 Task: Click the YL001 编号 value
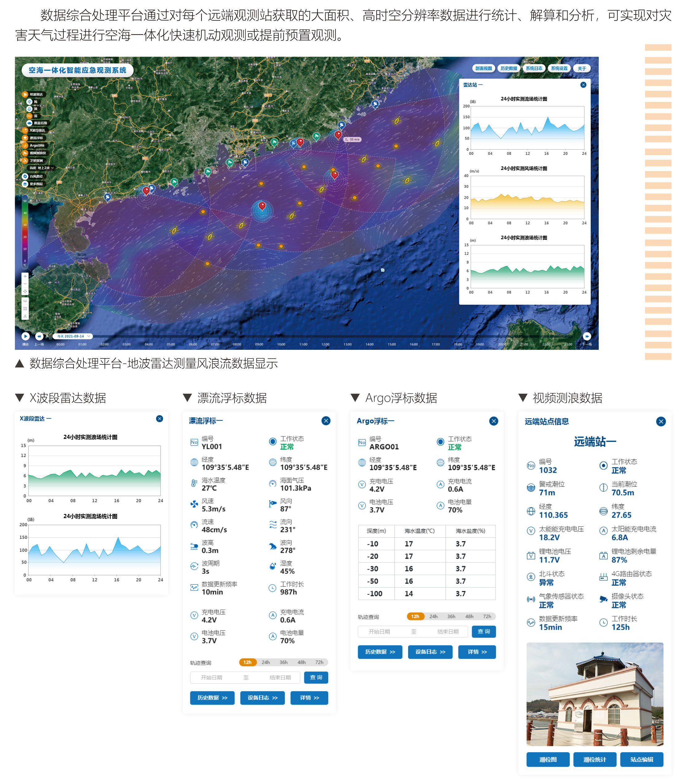click(x=212, y=447)
